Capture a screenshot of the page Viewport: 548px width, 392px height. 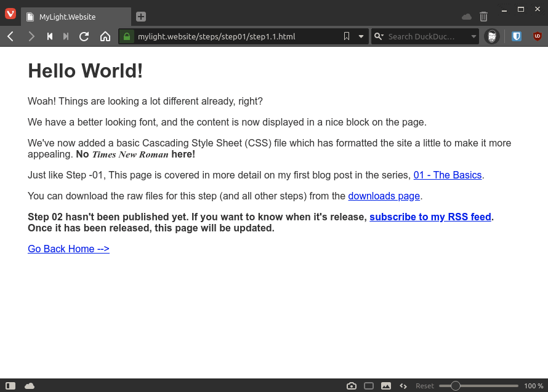tap(352, 386)
